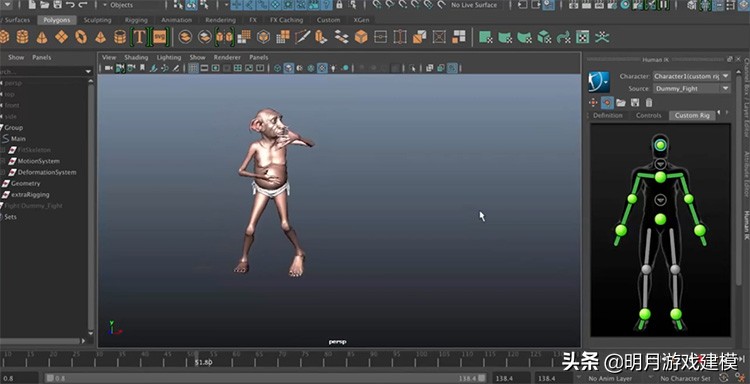The width and height of the screenshot is (750, 384).
Task: Click the Open Scene folder icon
Action: [x=44, y=5]
